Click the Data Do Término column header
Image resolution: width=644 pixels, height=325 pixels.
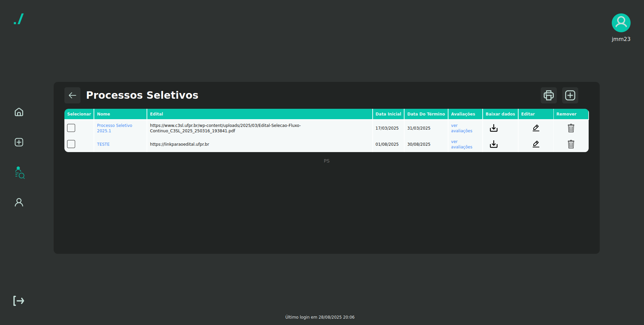click(426, 114)
